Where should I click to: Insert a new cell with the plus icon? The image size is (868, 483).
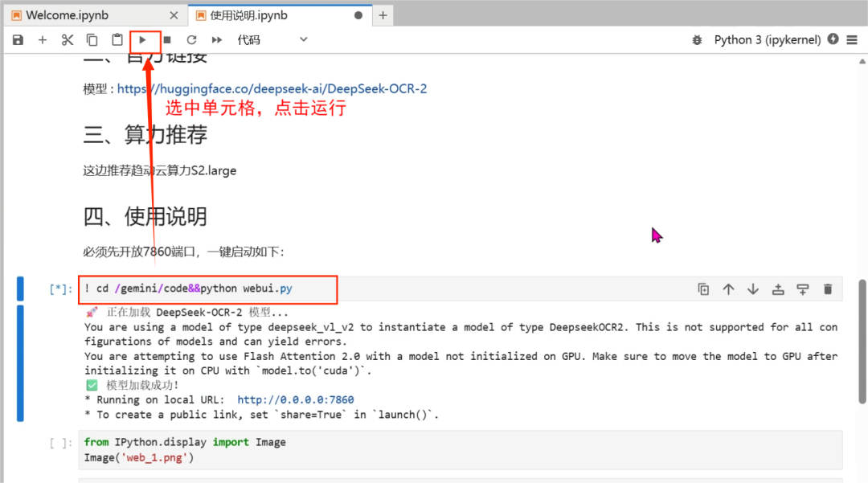tap(43, 40)
